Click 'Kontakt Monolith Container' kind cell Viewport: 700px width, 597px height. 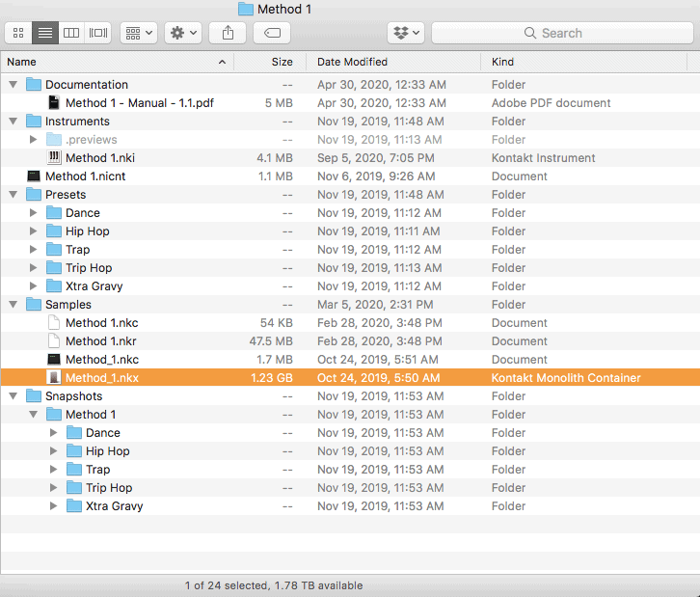point(566,377)
